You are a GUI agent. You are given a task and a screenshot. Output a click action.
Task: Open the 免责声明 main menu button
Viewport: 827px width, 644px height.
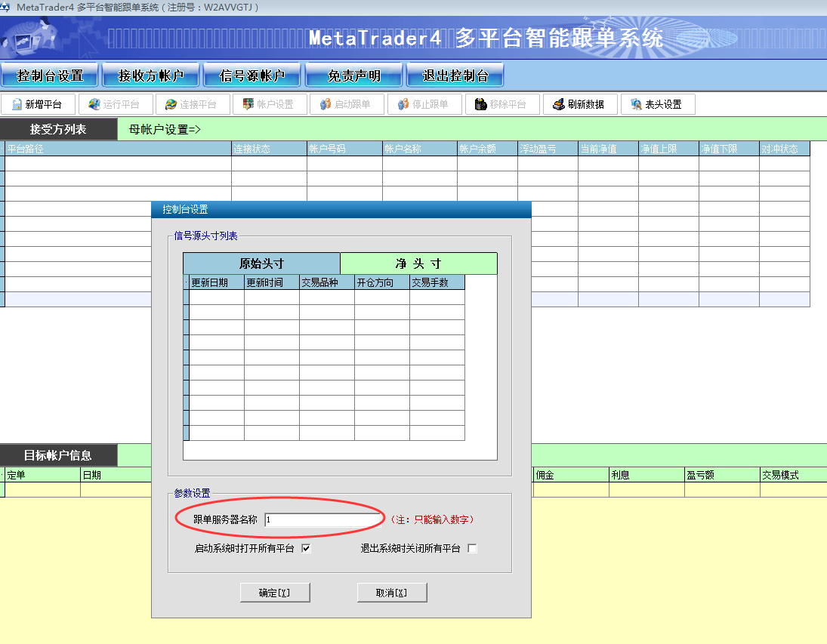pyautogui.click(x=354, y=75)
